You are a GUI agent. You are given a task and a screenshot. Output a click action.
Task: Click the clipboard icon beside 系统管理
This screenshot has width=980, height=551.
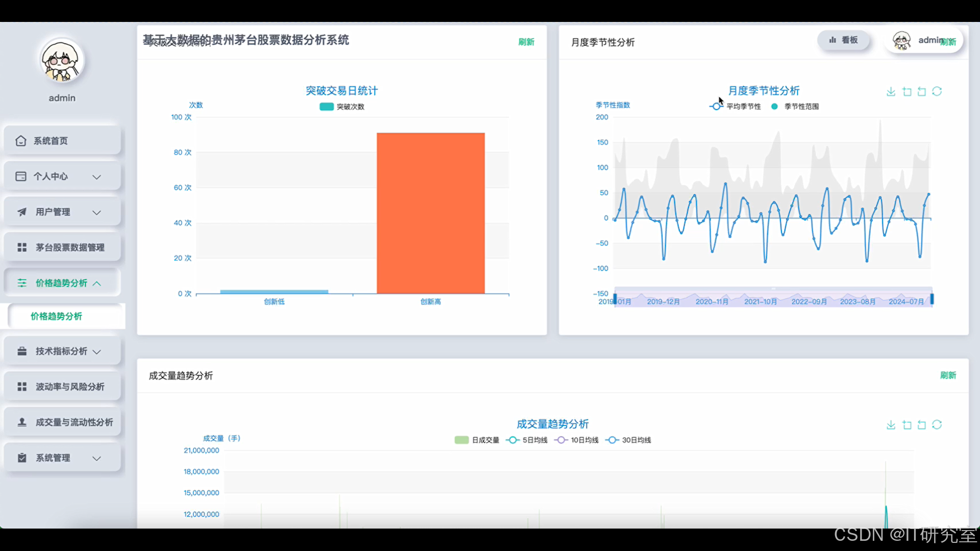(x=22, y=458)
